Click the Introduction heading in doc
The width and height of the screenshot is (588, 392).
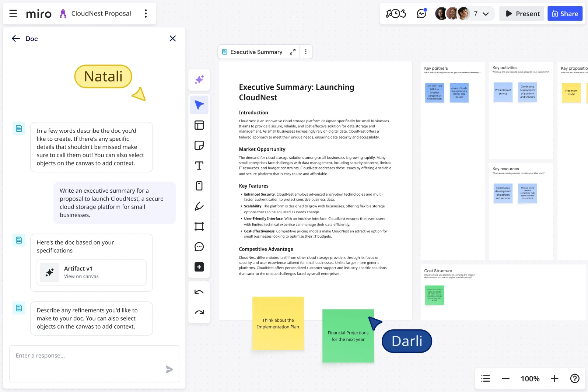point(253,113)
